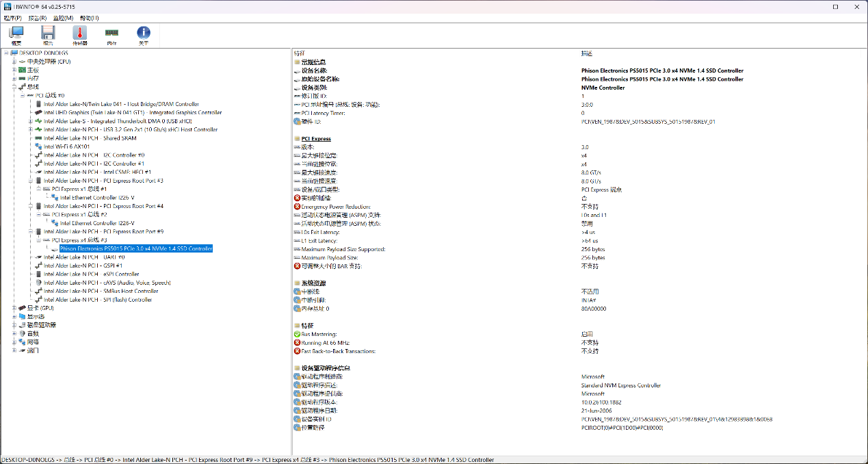Select the Intel Wi-Fi 6 AX101 device
The height and width of the screenshot is (464, 868).
66,146
